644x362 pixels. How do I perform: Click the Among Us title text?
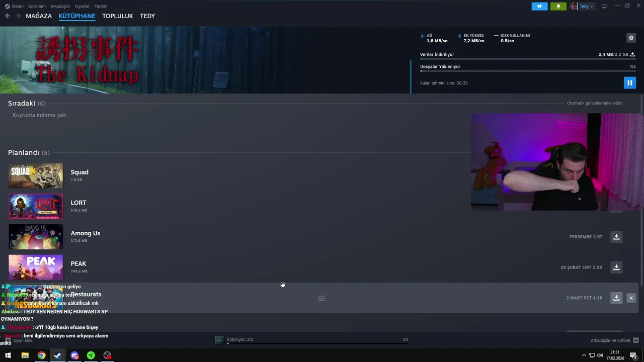pos(86,233)
